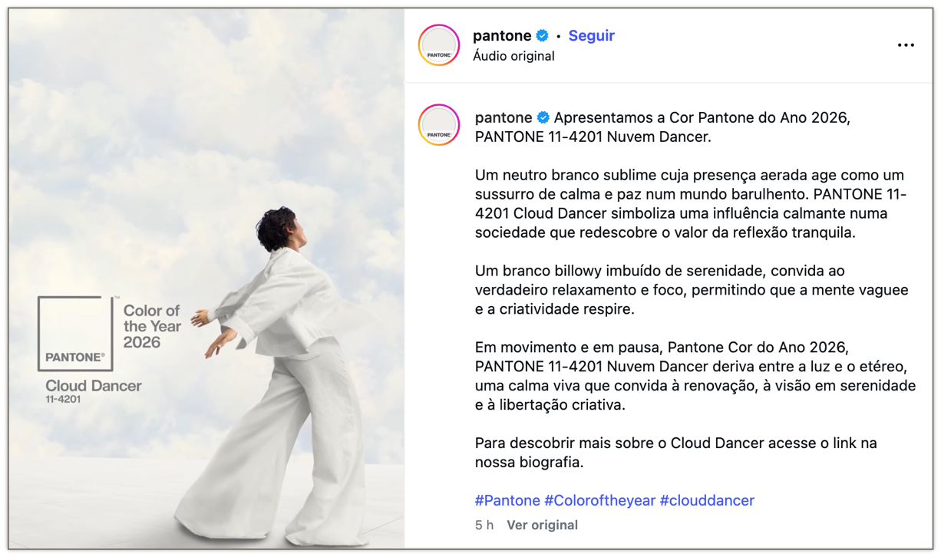This screenshot has height=560, width=941.
Task: Open the #clouddancer hashtag
Action: point(707,500)
